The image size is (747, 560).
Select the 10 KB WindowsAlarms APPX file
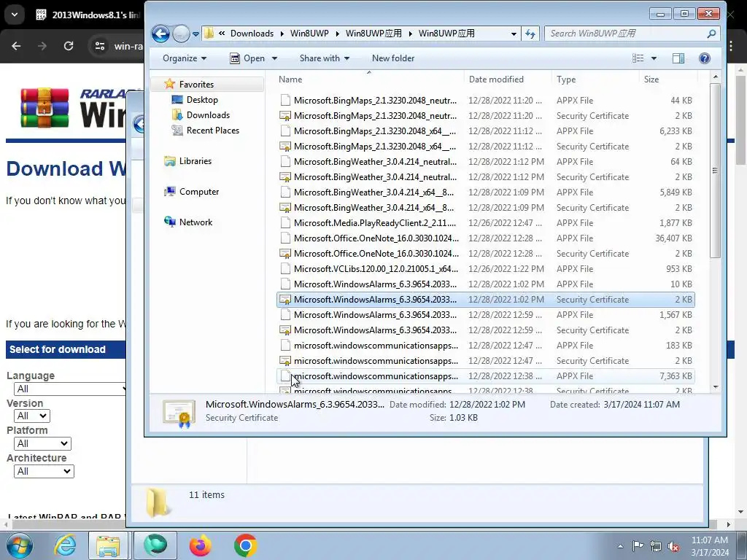click(485, 284)
